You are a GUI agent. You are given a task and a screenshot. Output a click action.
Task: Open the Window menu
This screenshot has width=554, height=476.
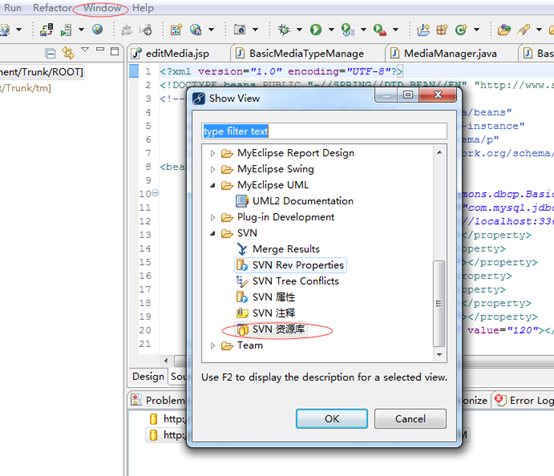pyautogui.click(x=102, y=8)
